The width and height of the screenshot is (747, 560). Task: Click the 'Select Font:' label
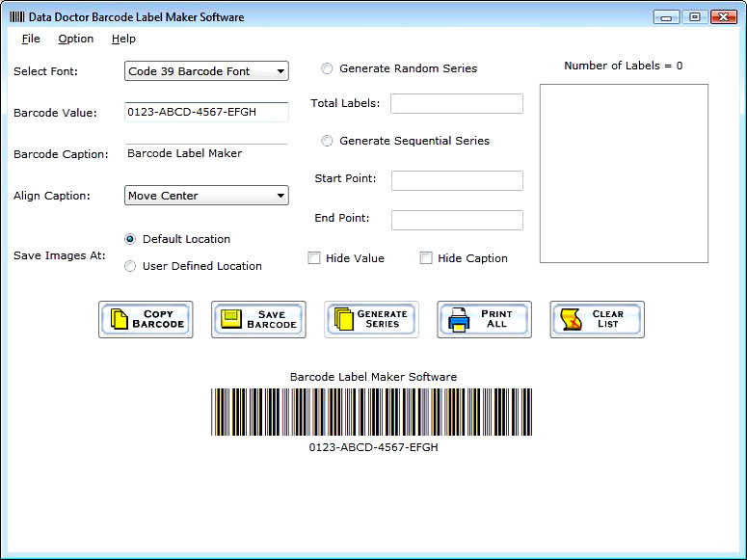tap(45, 71)
